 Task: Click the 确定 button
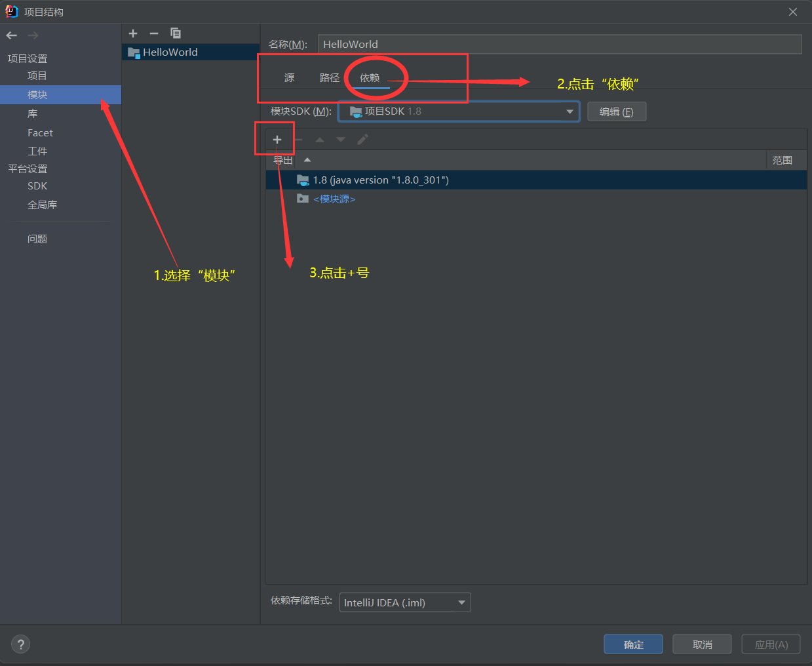[x=633, y=644]
